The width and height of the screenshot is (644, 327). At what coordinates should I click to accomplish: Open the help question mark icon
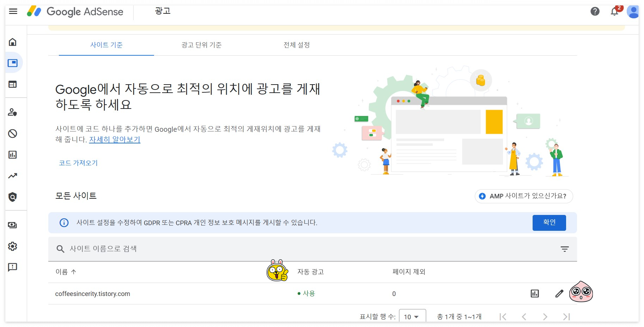tap(595, 12)
